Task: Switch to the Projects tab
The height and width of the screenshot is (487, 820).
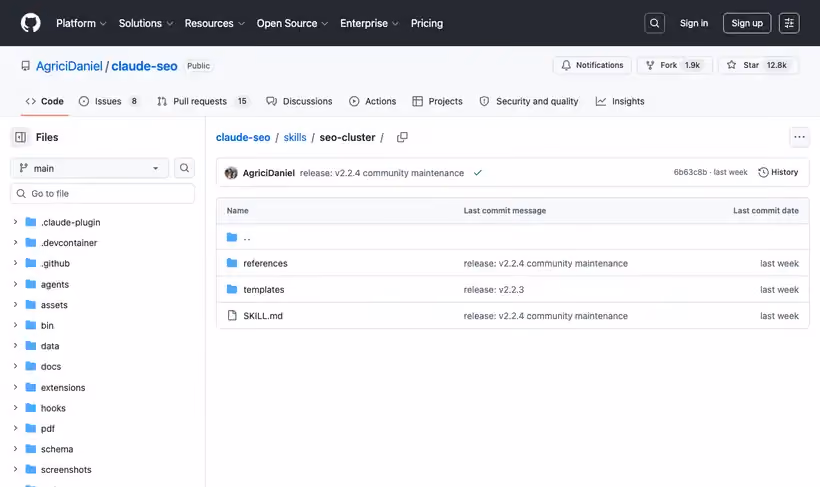Action: [437, 101]
